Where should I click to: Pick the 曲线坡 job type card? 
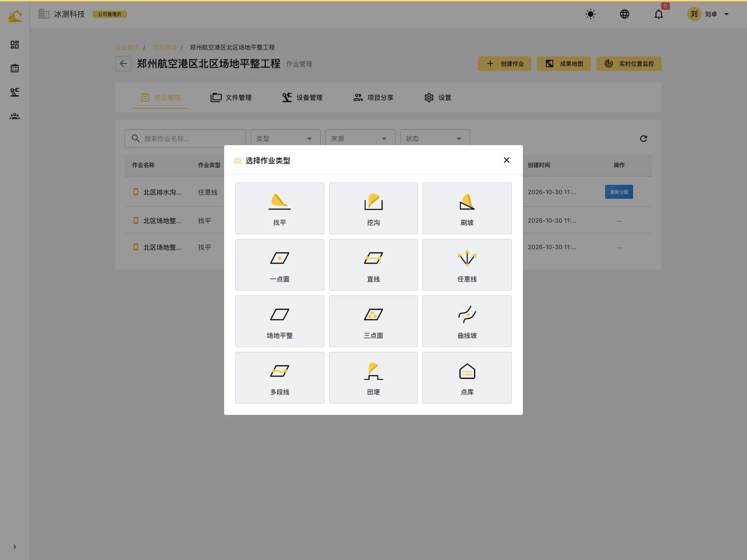pos(467,321)
